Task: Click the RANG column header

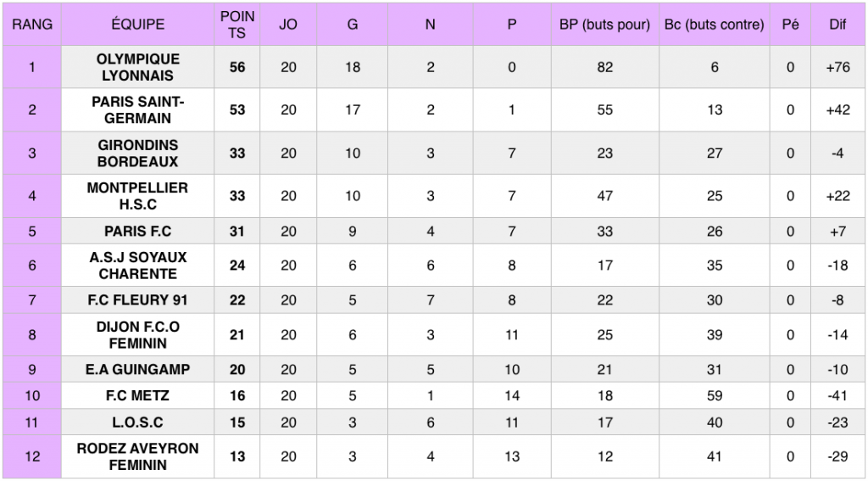Action: coord(32,25)
